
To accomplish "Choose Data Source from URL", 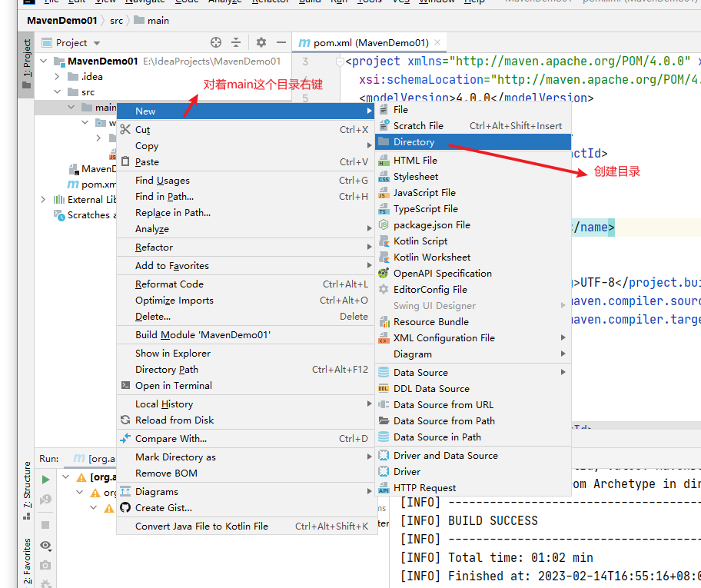I will 473,404.
